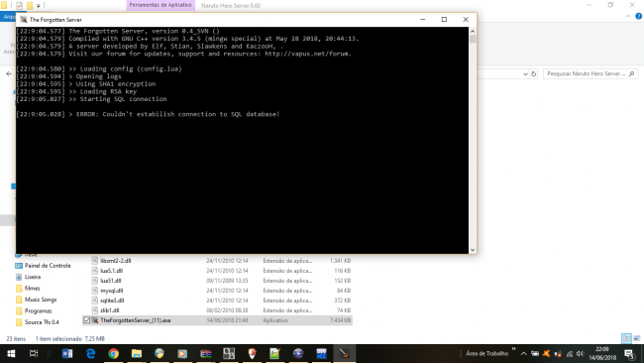Select the lua5.1.dll file
This screenshot has width=644, height=363.
(x=112, y=271)
